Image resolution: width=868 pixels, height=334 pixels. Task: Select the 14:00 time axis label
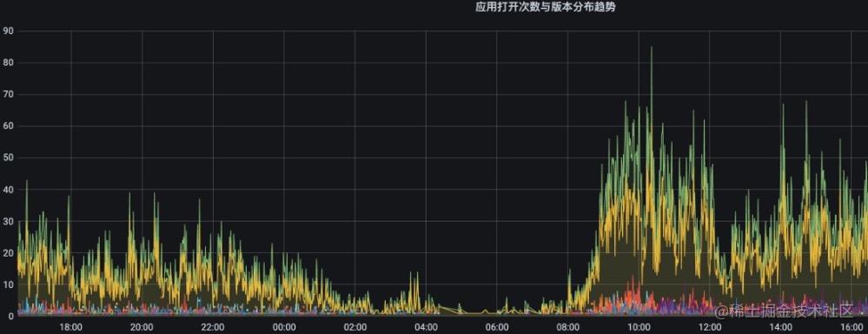coord(780,327)
